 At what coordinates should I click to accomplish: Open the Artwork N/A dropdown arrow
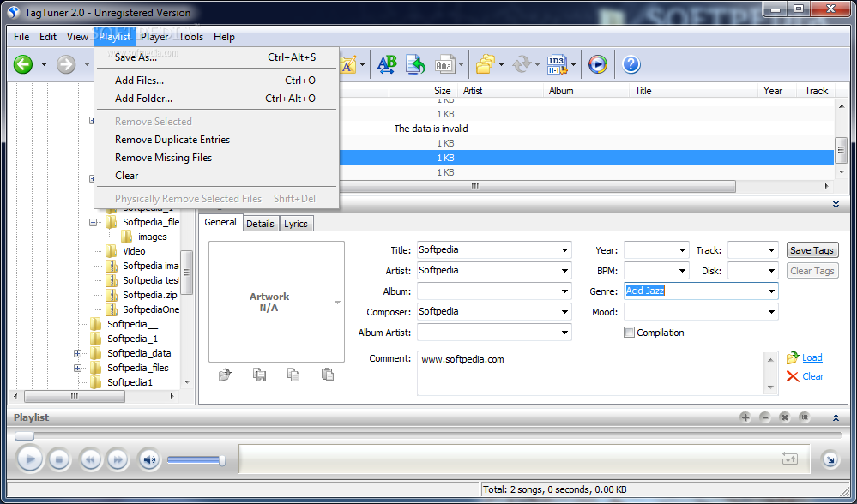[337, 303]
